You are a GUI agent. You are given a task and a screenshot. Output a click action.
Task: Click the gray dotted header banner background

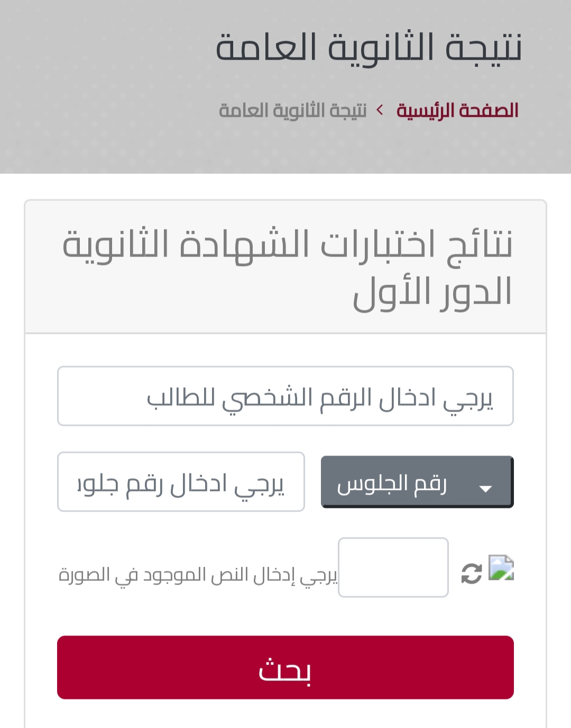pos(106,85)
